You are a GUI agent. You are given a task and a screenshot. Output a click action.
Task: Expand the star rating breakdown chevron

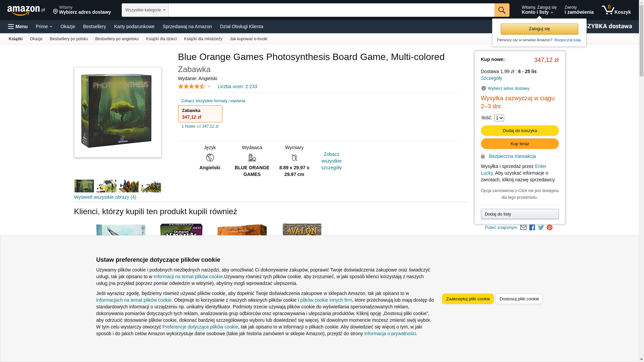(x=209, y=86)
